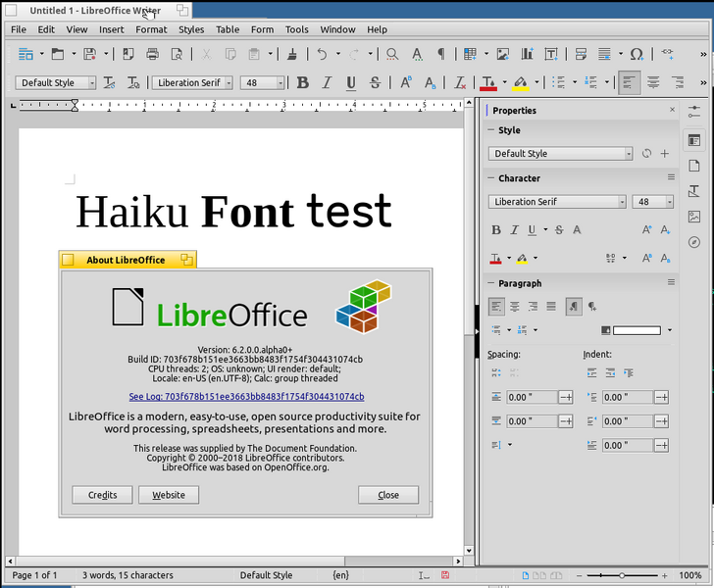Click the zoom slider handle in status bar
Viewport: 714px width, 588px height.
click(622, 575)
